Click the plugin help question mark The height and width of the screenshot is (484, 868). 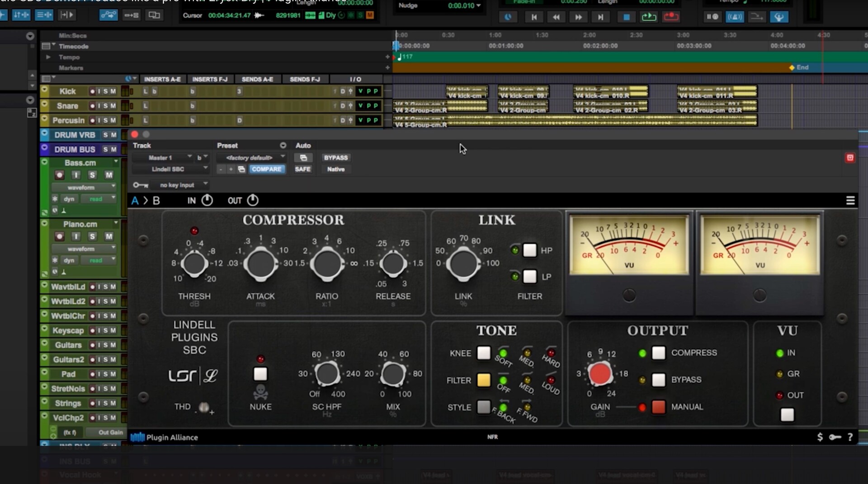tap(850, 437)
